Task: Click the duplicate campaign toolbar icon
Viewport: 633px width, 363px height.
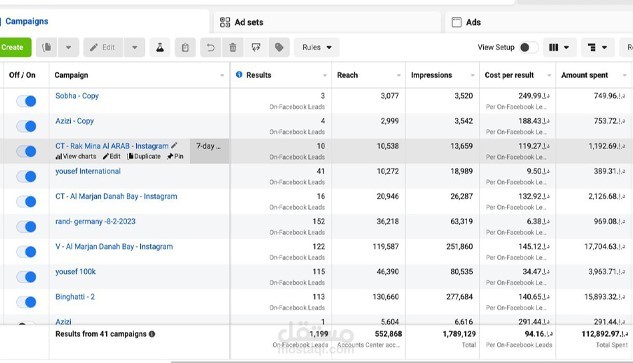Action: 46,47
